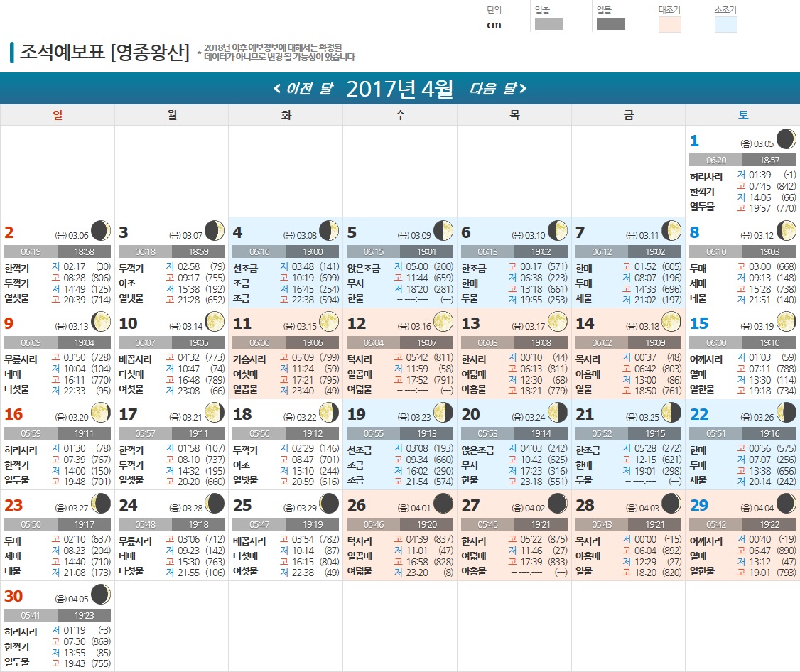Click the sunrise gray legend swatch '일출'

pyautogui.click(x=549, y=24)
